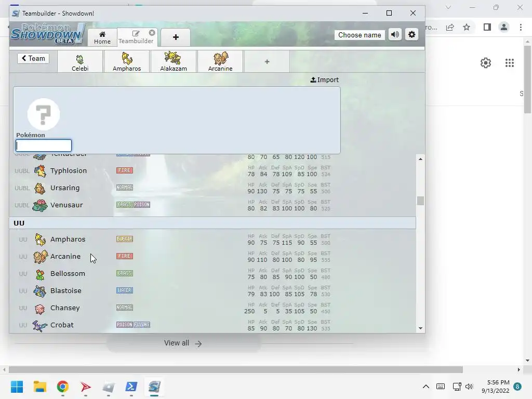Click Venusaur's Grass type badge
The image size is (532, 399).
pyautogui.click(x=125, y=205)
